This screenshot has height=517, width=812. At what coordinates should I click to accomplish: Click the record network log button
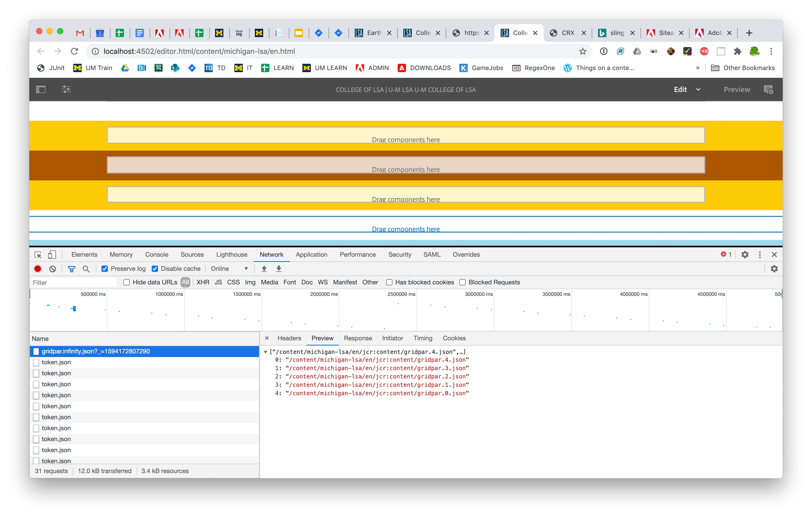(x=38, y=269)
